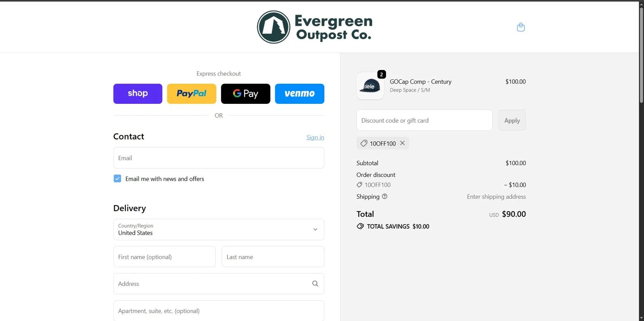Screen dimensions: 644x321
Task: Click the Express checkout label
Action: 219,73
